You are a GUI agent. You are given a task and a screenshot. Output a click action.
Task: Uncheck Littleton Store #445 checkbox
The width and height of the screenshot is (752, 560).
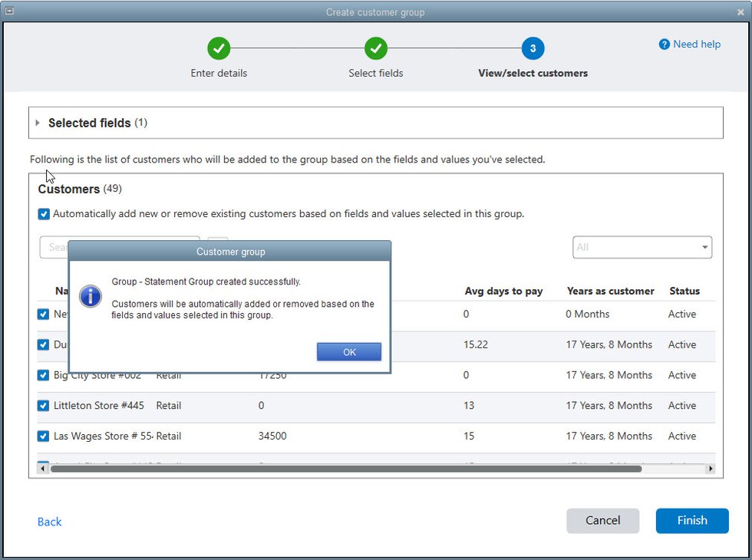click(x=44, y=406)
